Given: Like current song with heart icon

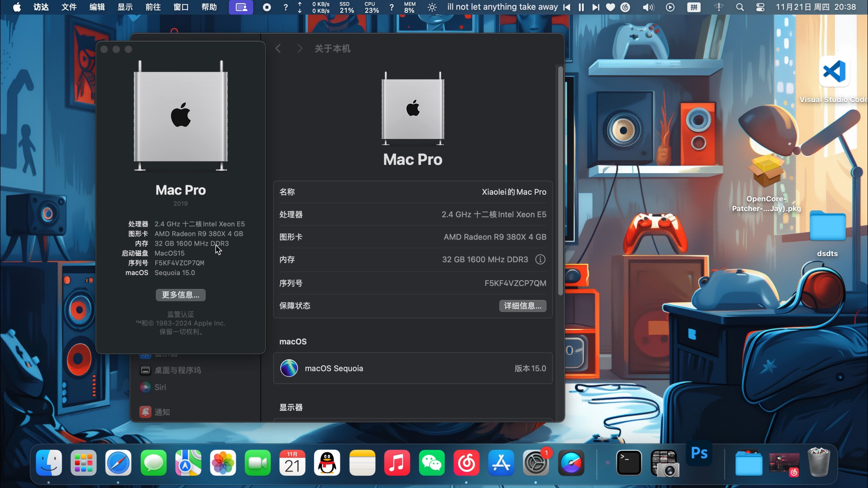Looking at the screenshot, I should (610, 7).
